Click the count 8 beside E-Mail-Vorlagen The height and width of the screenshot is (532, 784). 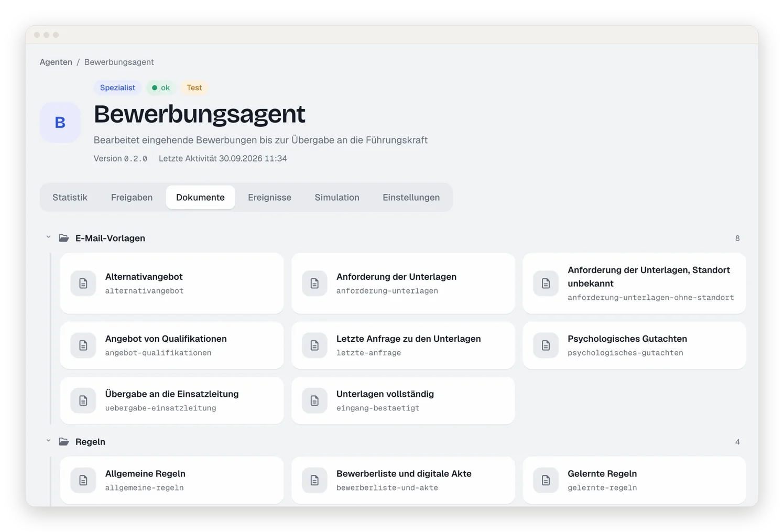coord(737,238)
